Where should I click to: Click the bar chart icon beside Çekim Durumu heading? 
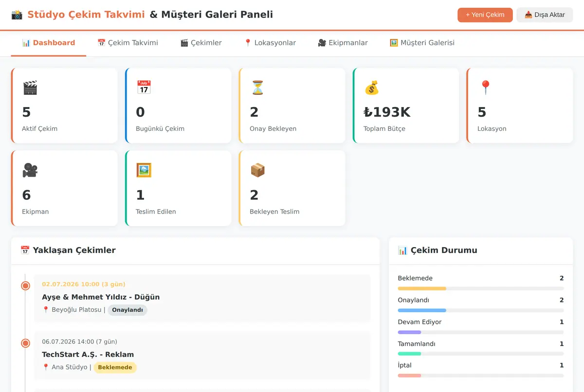pos(403,250)
